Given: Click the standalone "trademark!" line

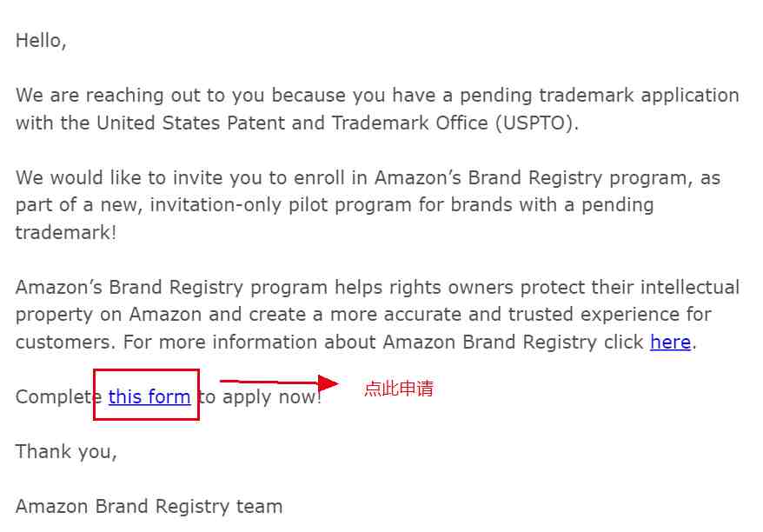Looking at the screenshot, I should [x=66, y=232].
